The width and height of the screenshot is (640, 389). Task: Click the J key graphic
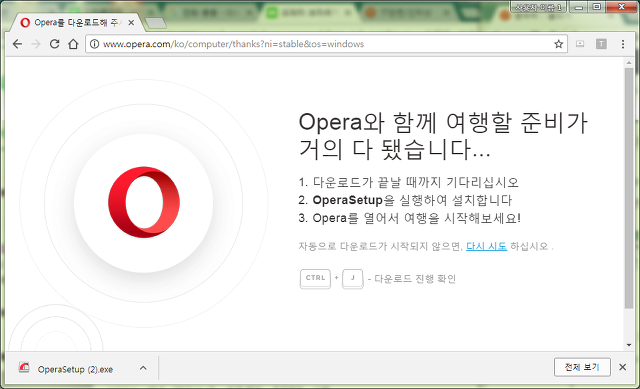pyautogui.click(x=353, y=278)
